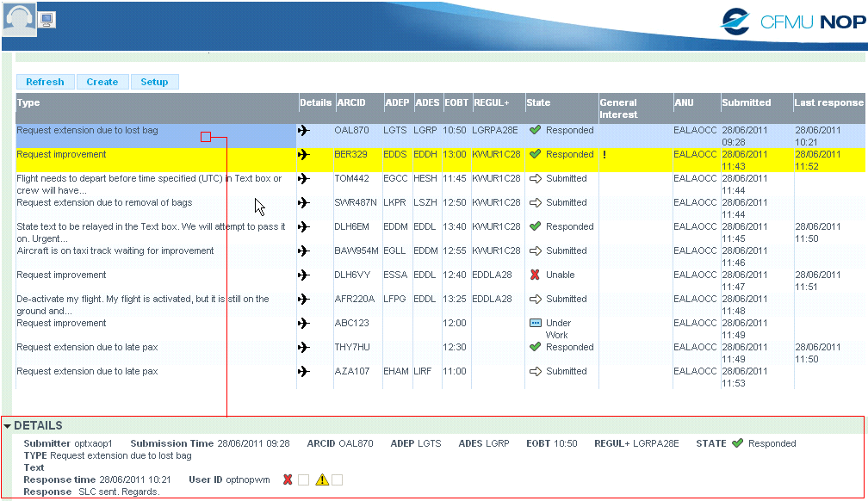Click plane details icon for DLH6VY row
868x501 pixels.
pyautogui.click(x=303, y=275)
